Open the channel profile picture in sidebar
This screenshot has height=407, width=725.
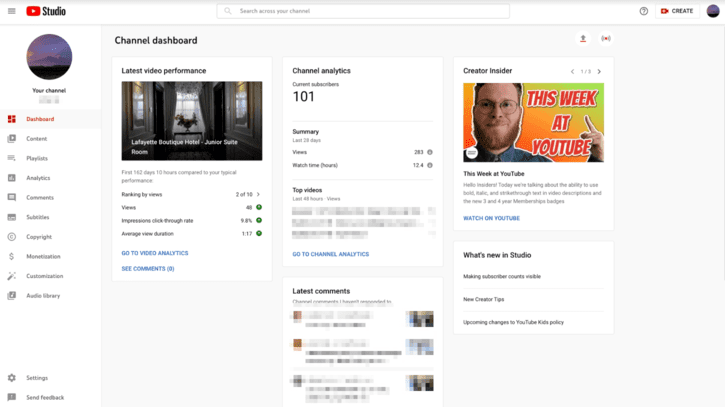[49, 57]
